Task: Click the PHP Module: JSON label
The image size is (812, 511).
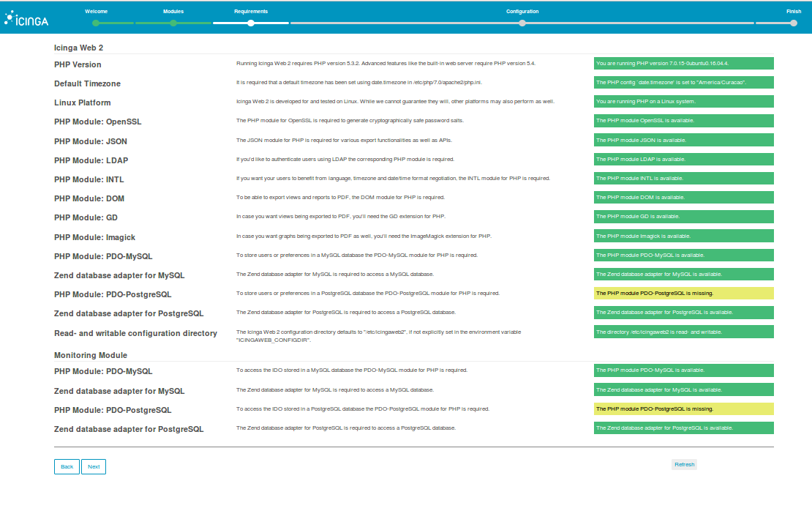Action: [91, 141]
